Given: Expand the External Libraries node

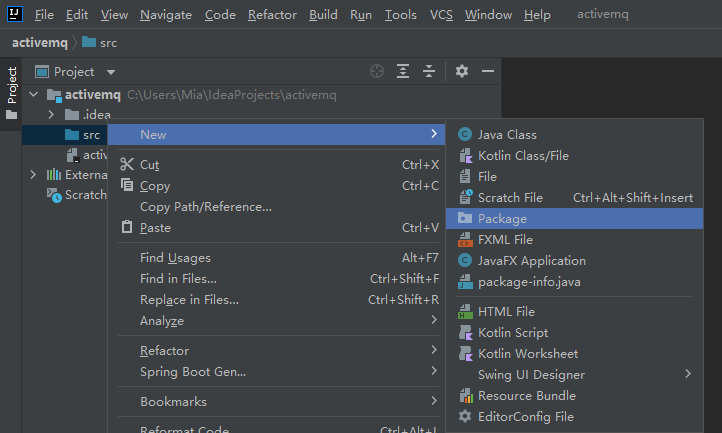Looking at the screenshot, I should pyautogui.click(x=33, y=175).
